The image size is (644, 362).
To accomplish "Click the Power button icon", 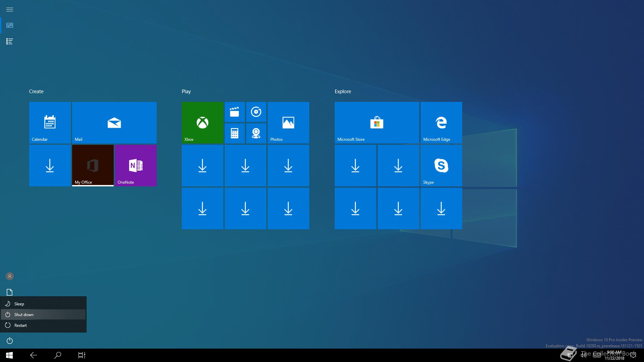I will [10, 341].
